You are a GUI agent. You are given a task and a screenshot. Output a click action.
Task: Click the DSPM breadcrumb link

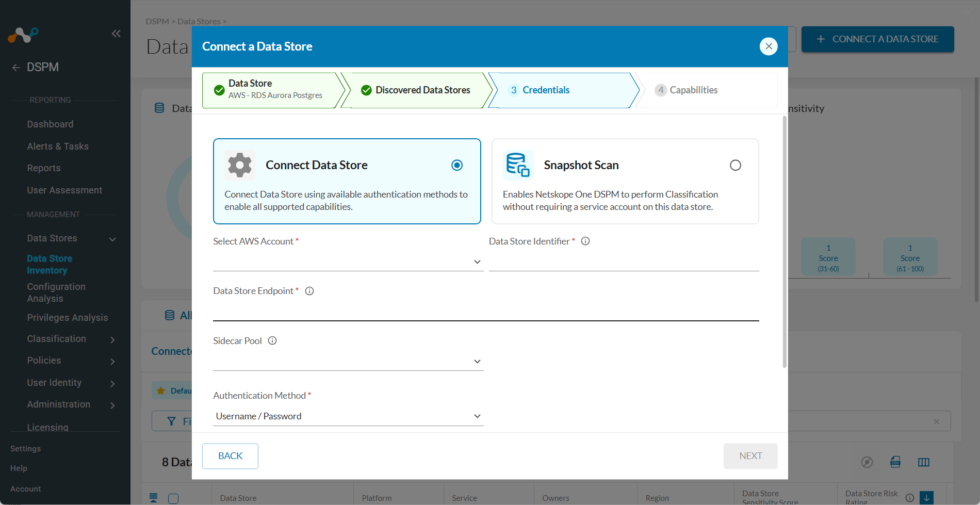click(157, 21)
